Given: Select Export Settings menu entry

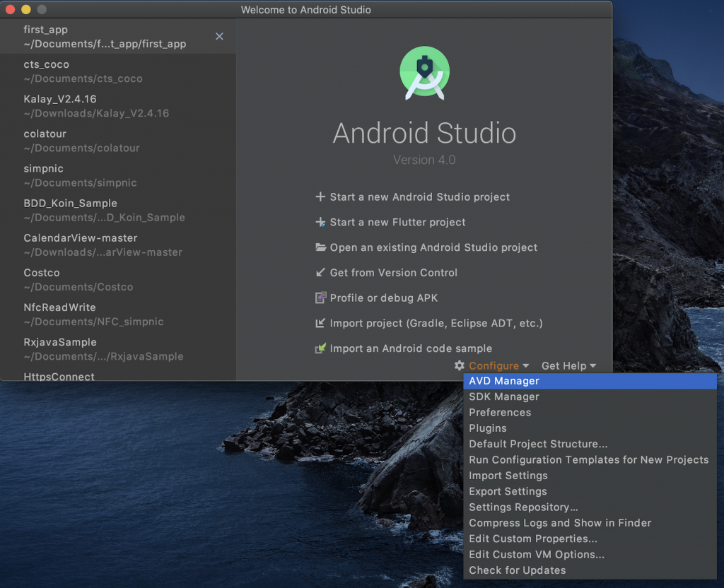Looking at the screenshot, I should (590, 491).
